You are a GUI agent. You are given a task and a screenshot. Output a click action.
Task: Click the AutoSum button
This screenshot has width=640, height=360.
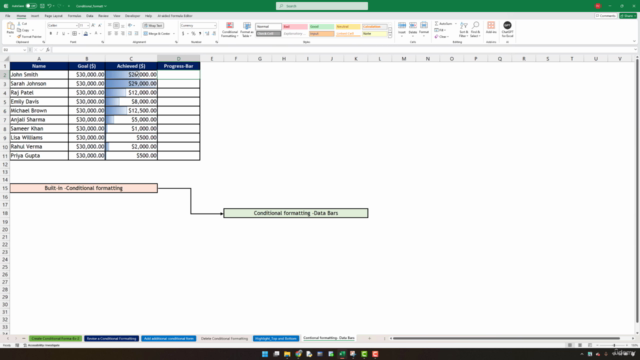point(443,24)
